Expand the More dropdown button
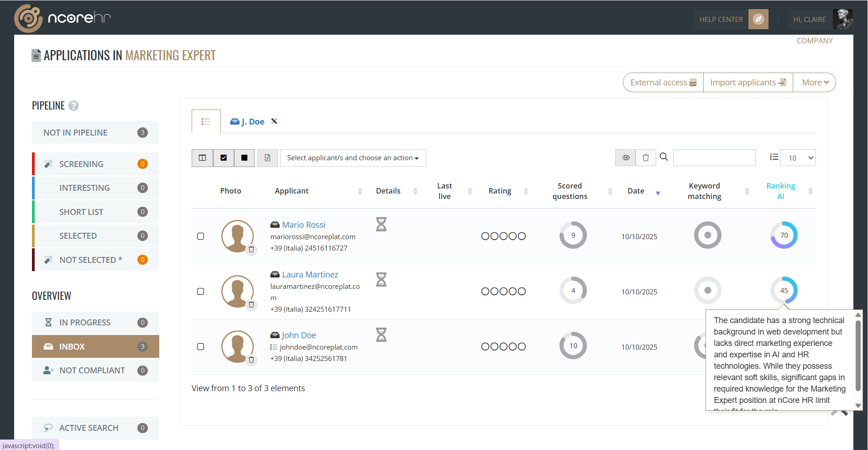 (815, 83)
